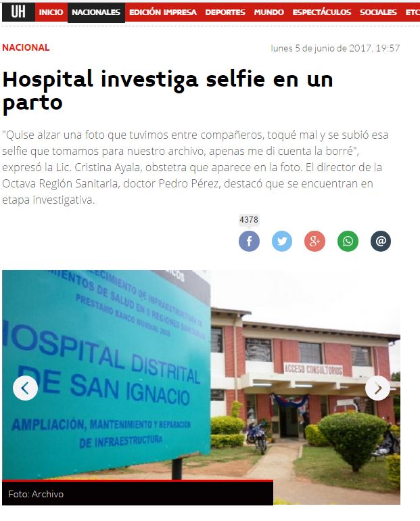Open the Deportes section
Viewport: 420px width, 521px height.
pos(225,12)
